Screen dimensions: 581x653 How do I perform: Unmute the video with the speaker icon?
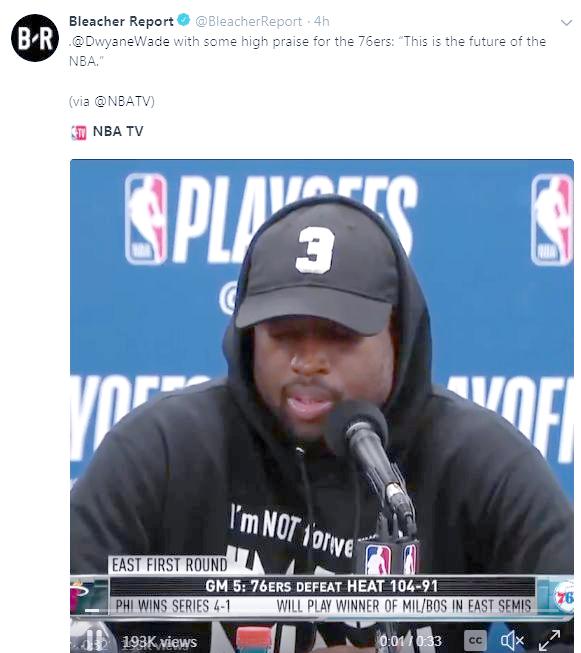512,640
